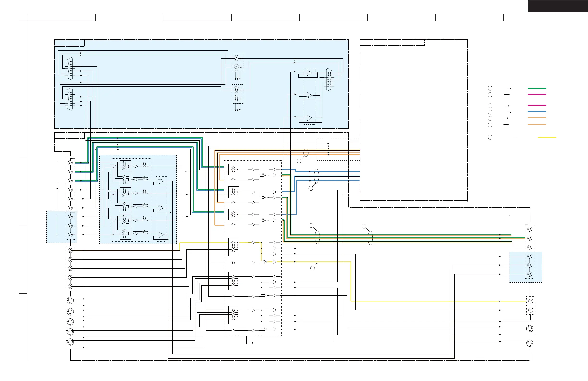Image resolution: width=588 pixels, height=381 pixels.
Task: Click the lower D-sub connector on left side
Action: (70, 99)
